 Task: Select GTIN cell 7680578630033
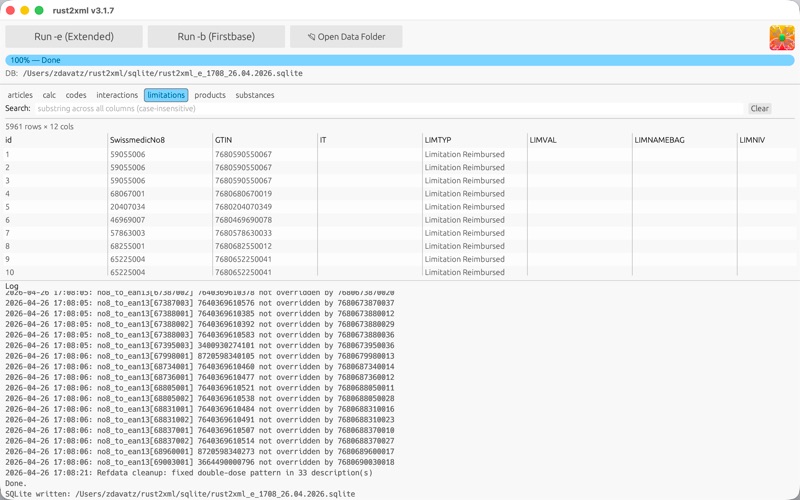(x=243, y=233)
